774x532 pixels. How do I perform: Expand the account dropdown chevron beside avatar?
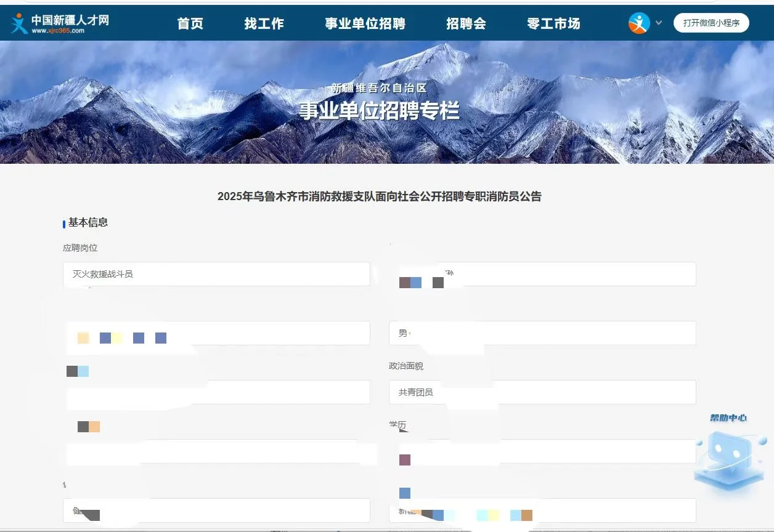(x=659, y=22)
